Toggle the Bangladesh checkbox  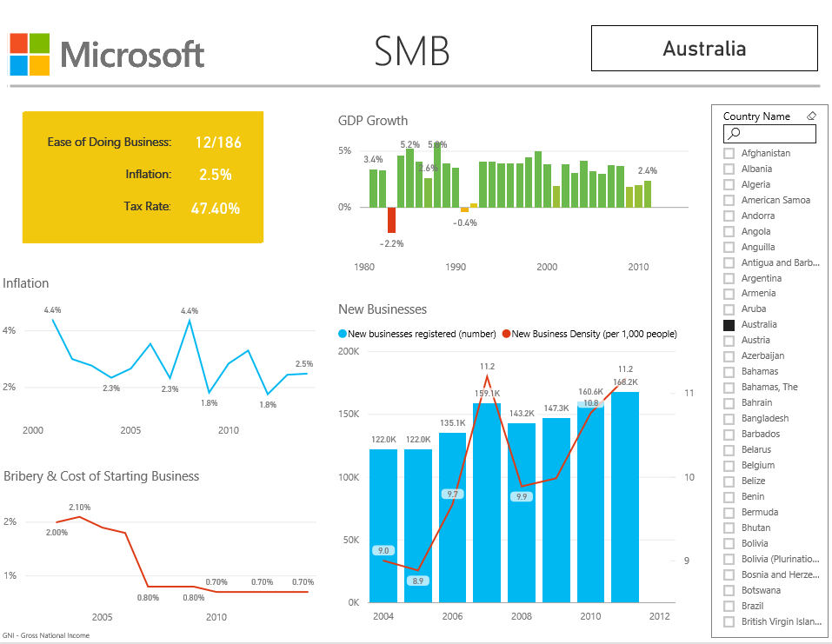(729, 419)
